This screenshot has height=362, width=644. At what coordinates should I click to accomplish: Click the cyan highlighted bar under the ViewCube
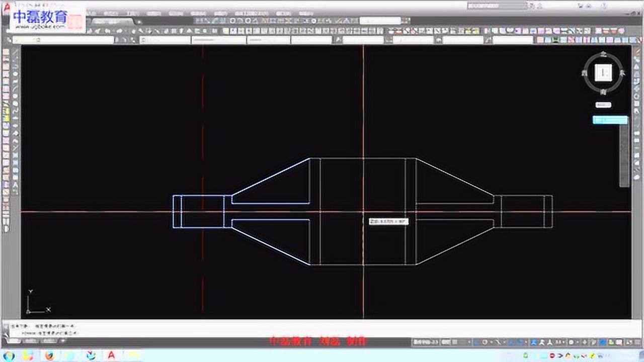[x=610, y=120]
